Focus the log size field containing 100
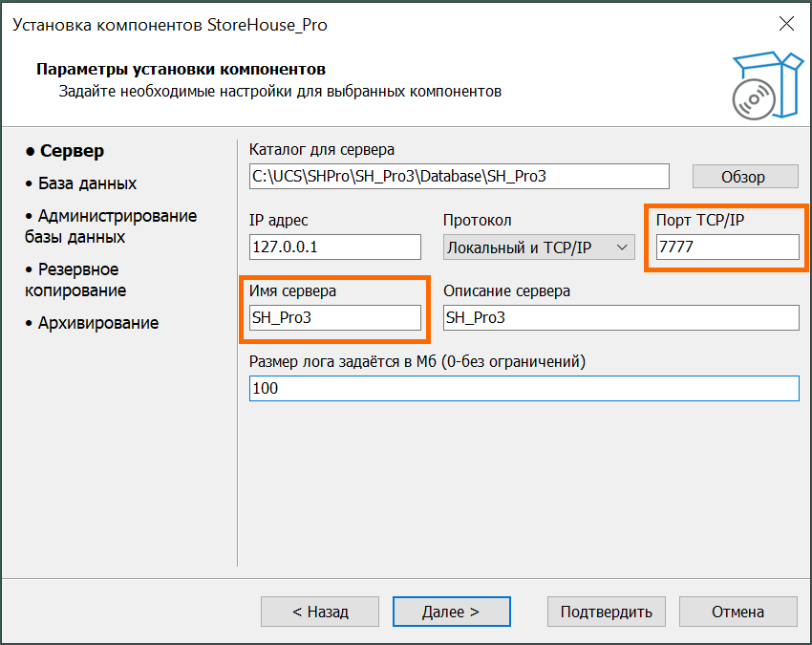The image size is (812, 645). [x=524, y=389]
